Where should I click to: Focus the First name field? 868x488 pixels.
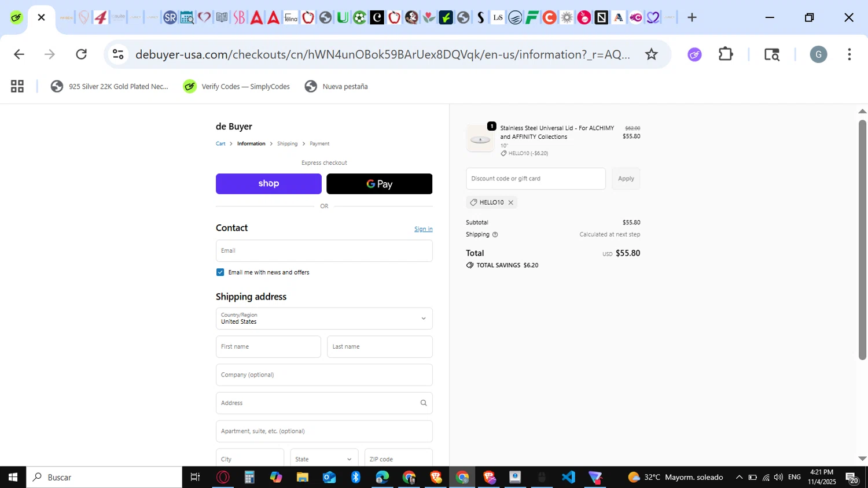point(269,347)
